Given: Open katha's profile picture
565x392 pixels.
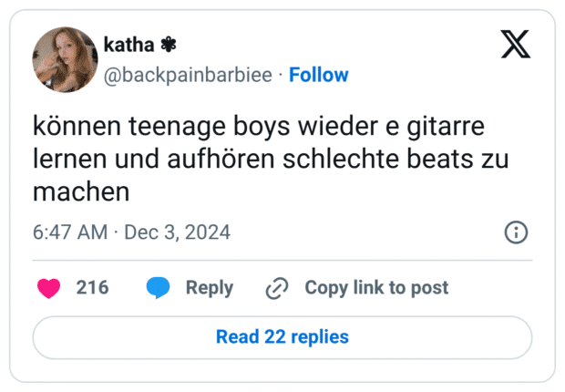Looking at the screenshot, I should 65,59.
